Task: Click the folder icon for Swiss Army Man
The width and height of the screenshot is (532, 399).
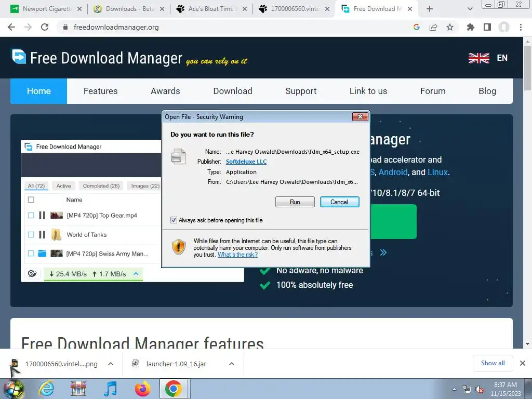Action: (x=42, y=254)
